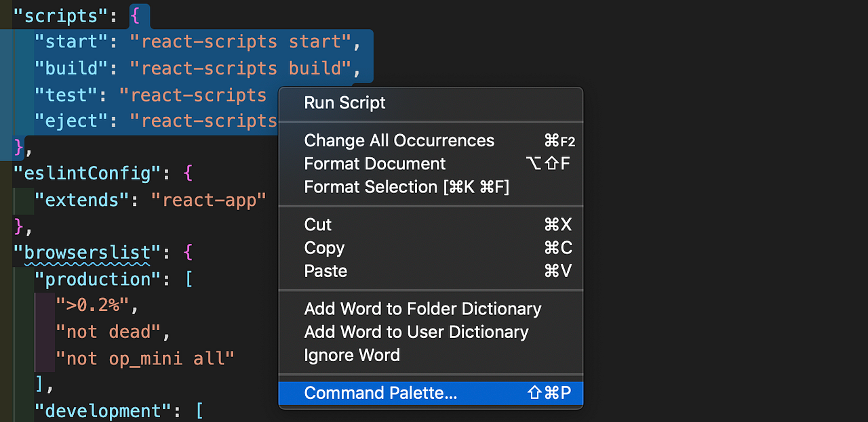Copy the selected scripts block
The height and width of the screenshot is (422, 868).
click(324, 248)
